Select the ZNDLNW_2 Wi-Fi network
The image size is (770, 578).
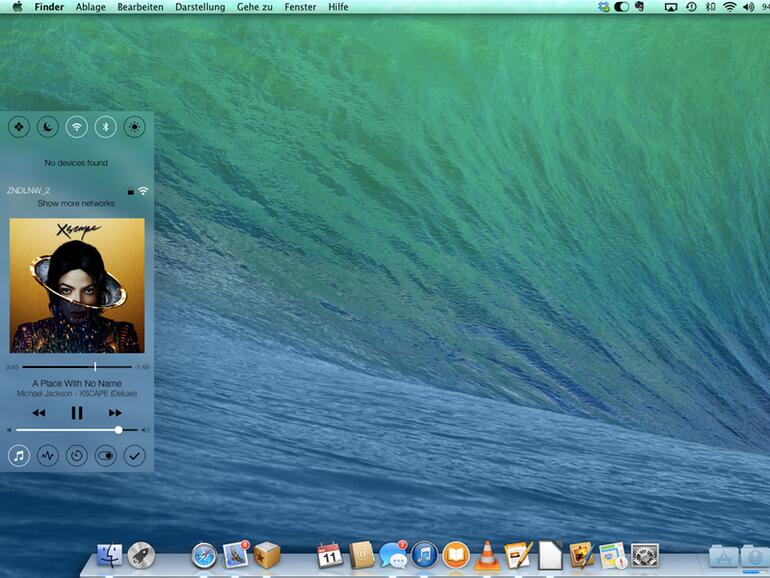pos(29,190)
